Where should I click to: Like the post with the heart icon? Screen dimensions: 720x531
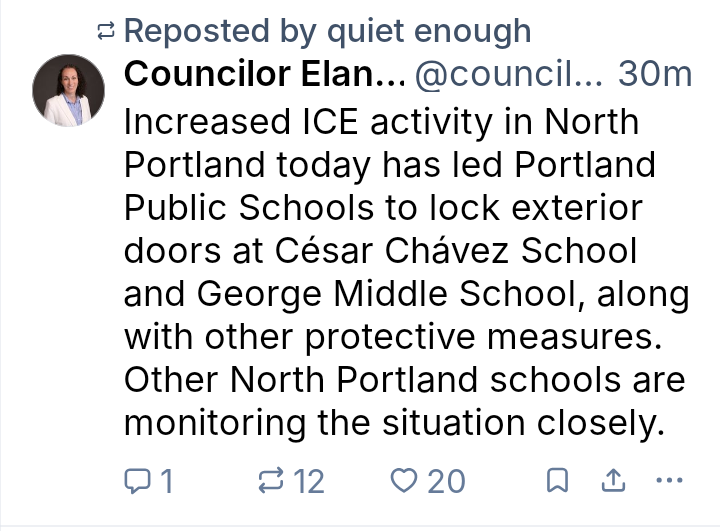tap(403, 481)
